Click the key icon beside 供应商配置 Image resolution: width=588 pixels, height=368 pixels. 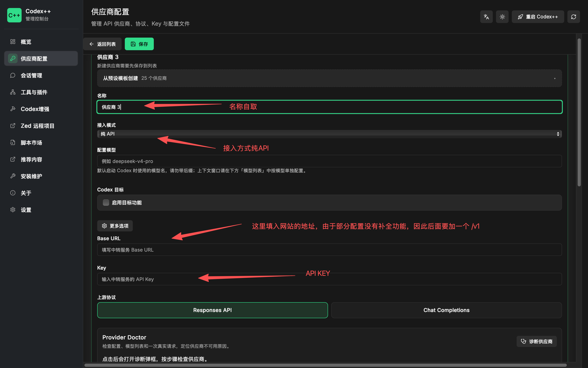[13, 58]
